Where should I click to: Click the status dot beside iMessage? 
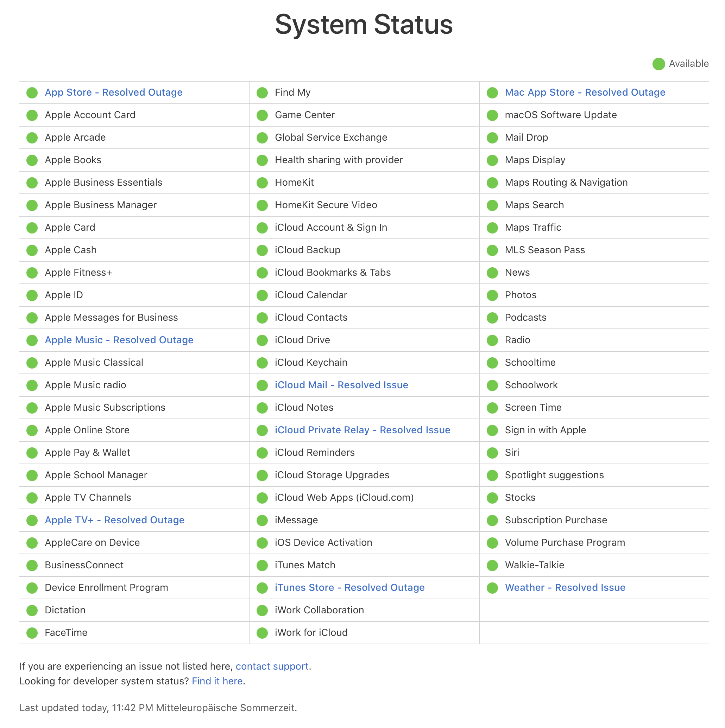click(262, 521)
